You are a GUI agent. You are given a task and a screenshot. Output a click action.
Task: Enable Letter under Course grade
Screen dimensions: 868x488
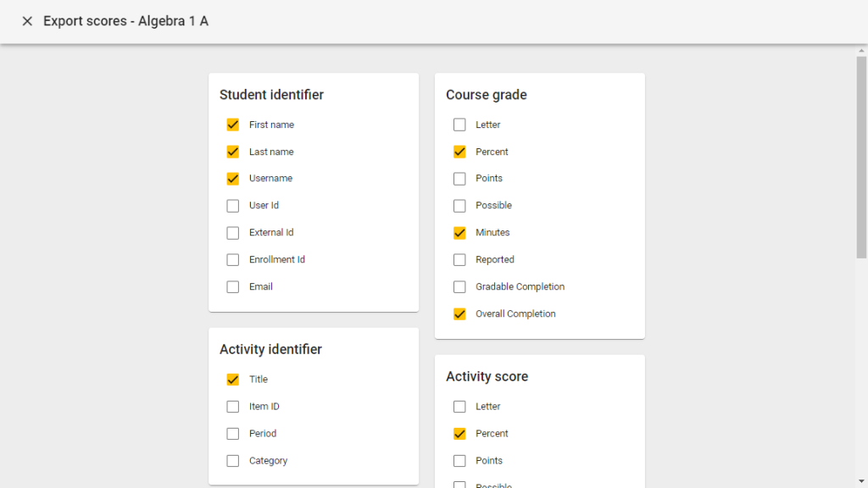(x=459, y=125)
